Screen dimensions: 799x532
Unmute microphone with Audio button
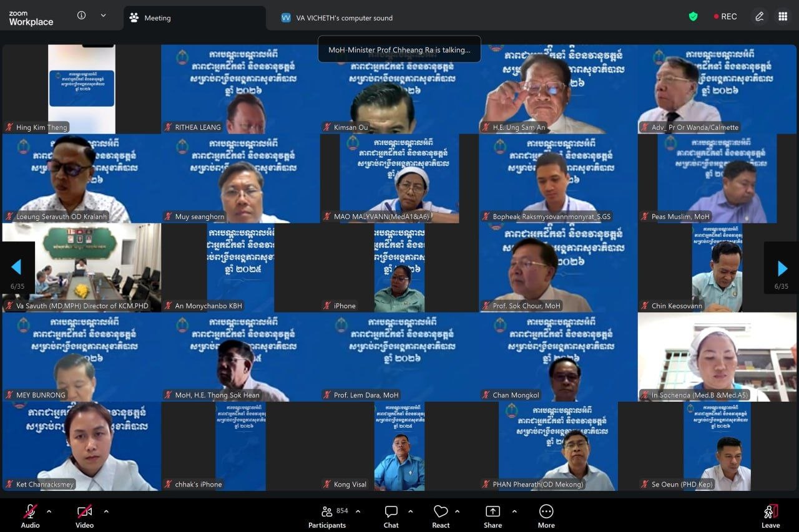click(x=30, y=516)
